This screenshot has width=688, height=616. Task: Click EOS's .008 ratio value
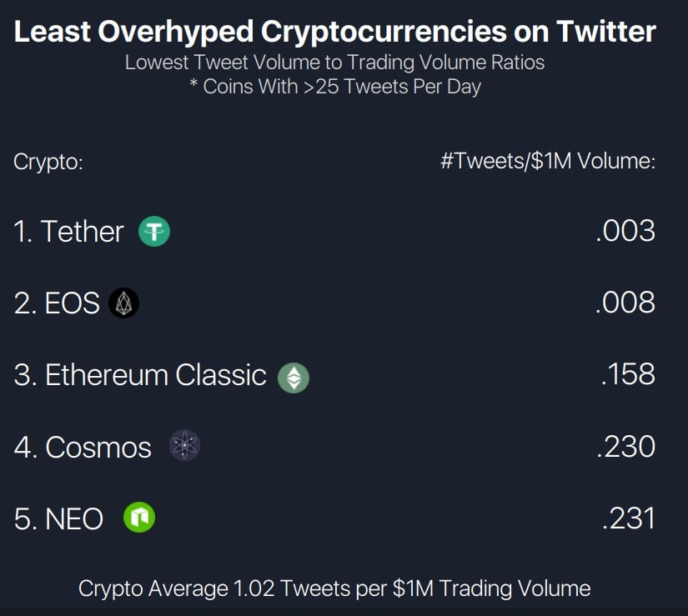tap(625, 303)
